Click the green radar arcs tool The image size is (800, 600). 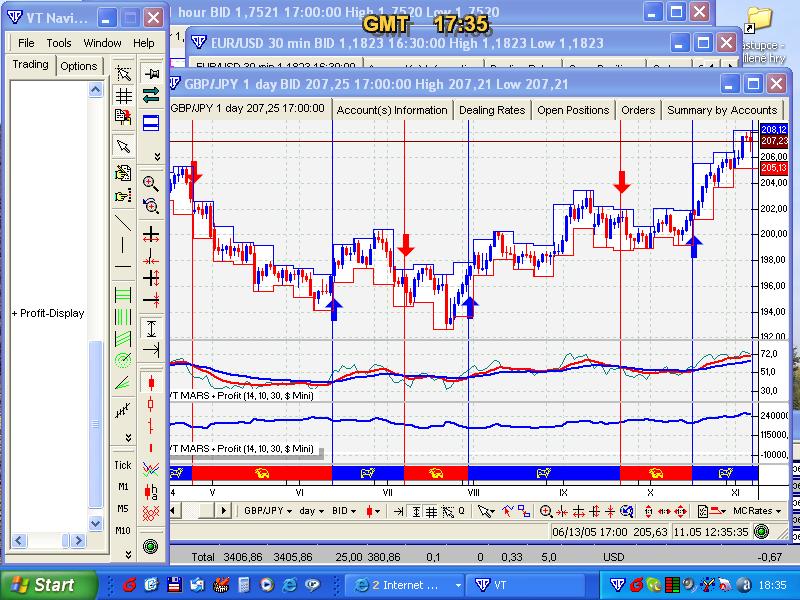123,359
